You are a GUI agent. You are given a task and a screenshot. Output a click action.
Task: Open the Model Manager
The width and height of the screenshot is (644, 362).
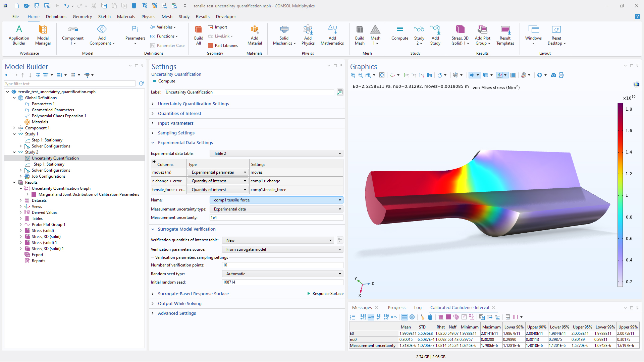(43, 35)
